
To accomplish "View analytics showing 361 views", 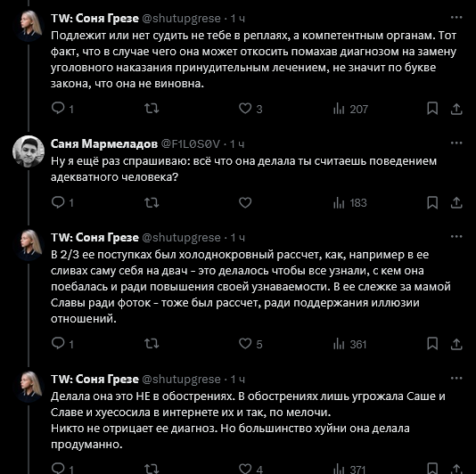I will [x=350, y=344].
